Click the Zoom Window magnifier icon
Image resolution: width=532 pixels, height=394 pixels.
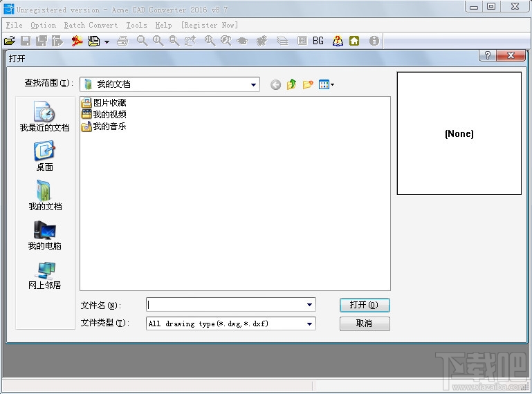tap(174, 41)
